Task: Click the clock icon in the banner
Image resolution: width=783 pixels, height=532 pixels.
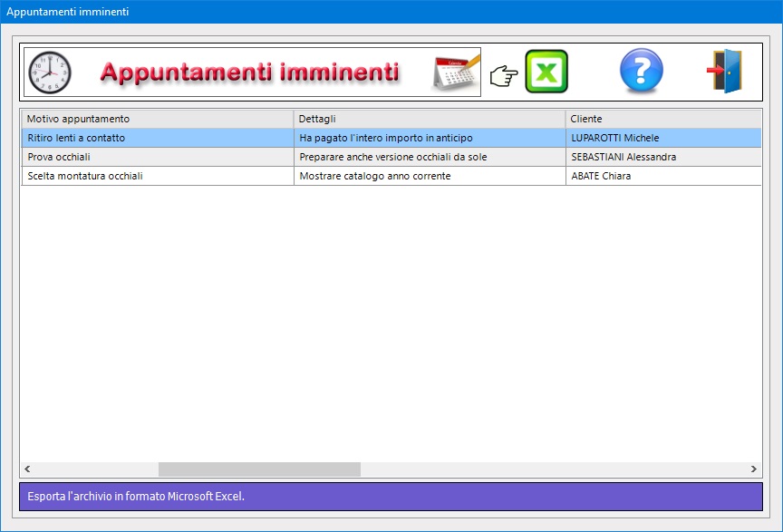Action: tap(50, 73)
